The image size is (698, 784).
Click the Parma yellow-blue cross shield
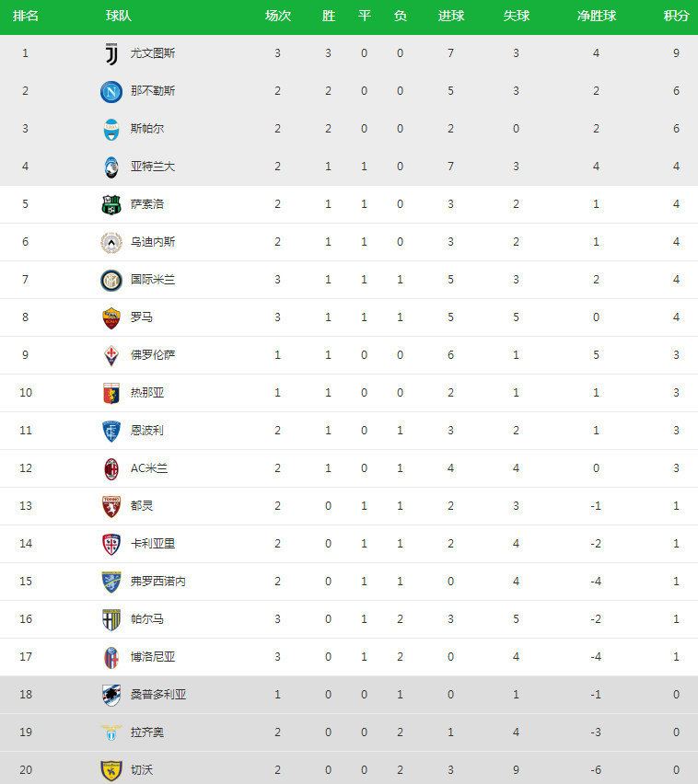(x=111, y=620)
